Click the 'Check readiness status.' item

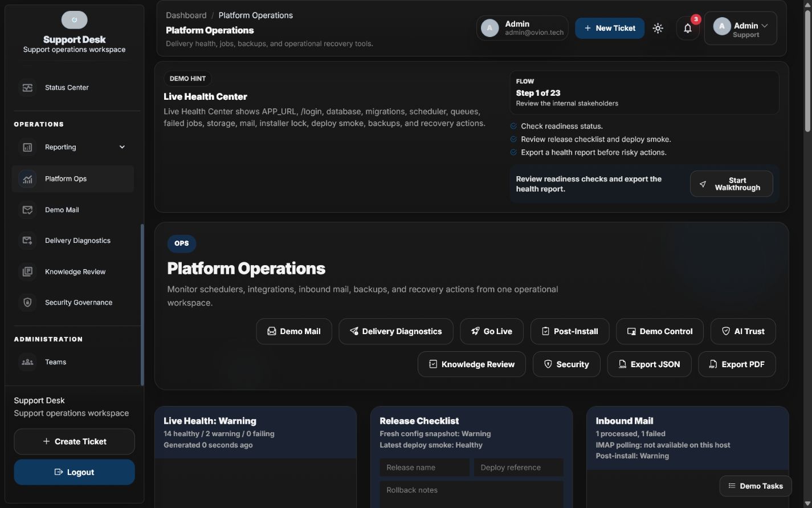tap(562, 127)
